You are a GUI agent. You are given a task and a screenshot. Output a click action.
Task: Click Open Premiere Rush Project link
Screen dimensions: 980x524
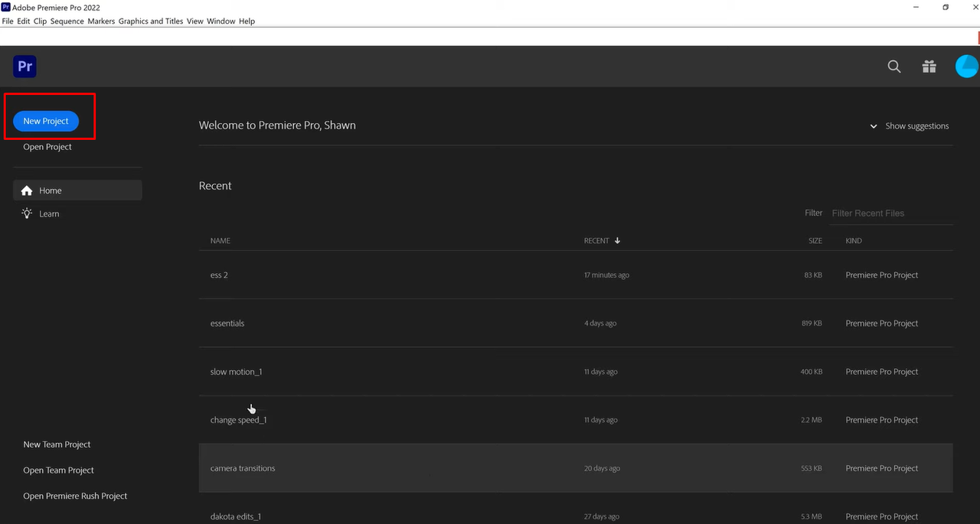[x=75, y=496]
